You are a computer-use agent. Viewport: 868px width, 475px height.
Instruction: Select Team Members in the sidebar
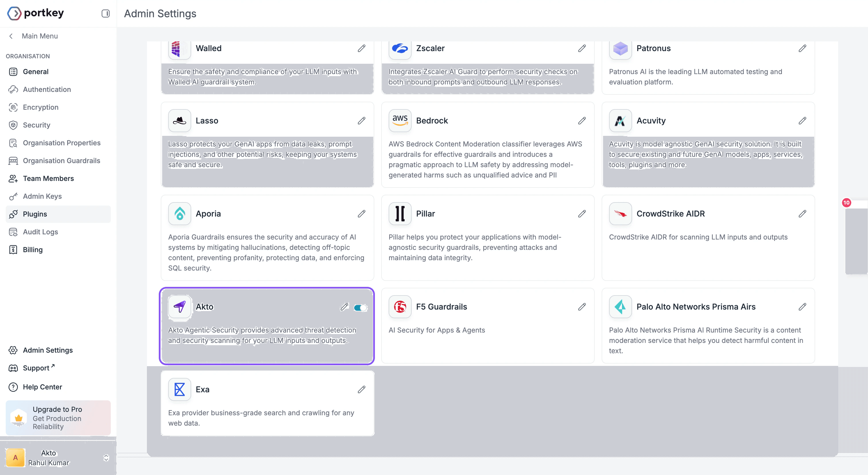(x=48, y=178)
